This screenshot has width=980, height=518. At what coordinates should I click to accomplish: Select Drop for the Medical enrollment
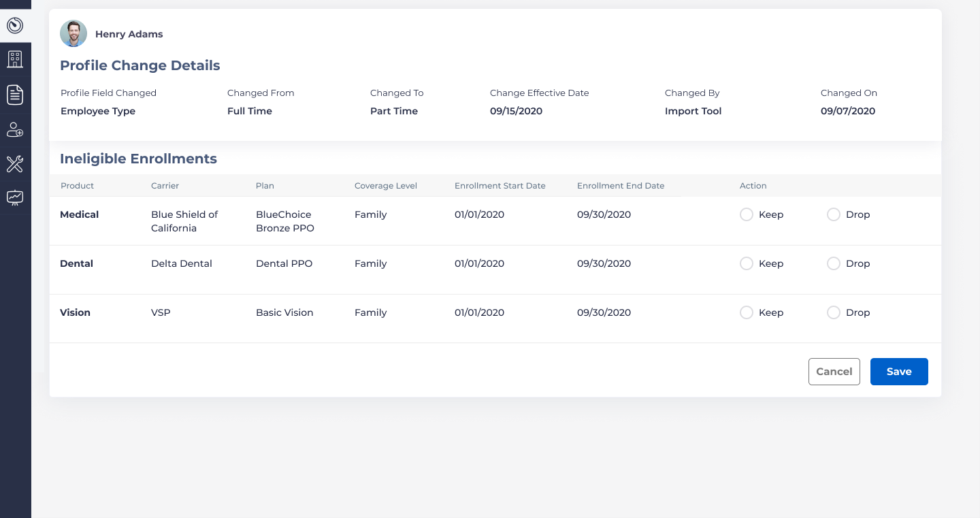pos(834,214)
